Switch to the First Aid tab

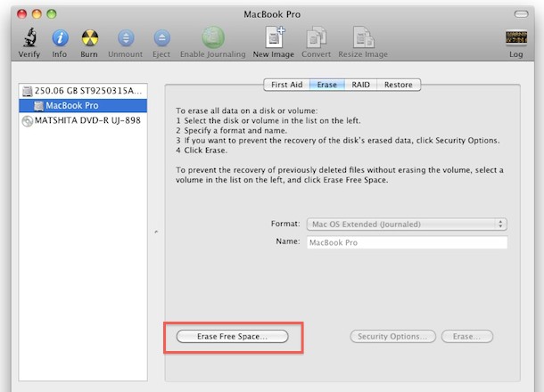tap(286, 85)
